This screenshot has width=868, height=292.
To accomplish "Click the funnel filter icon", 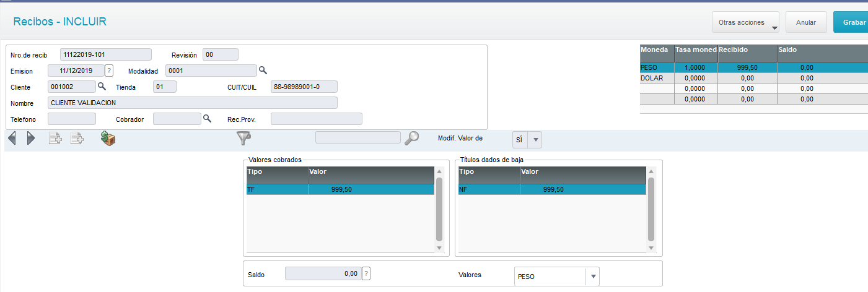I will point(244,139).
